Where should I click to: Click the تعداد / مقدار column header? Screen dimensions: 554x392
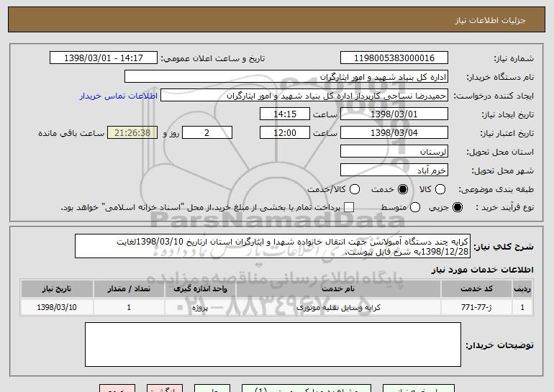129,289
